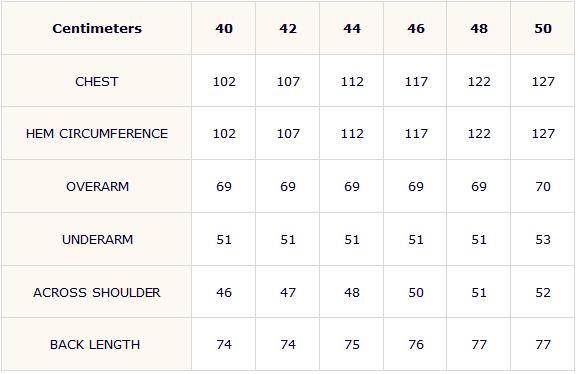Click the UNDERARM row label

tap(97, 240)
